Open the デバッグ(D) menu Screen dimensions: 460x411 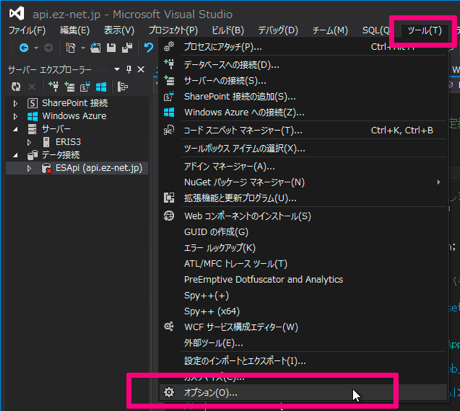(x=278, y=30)
